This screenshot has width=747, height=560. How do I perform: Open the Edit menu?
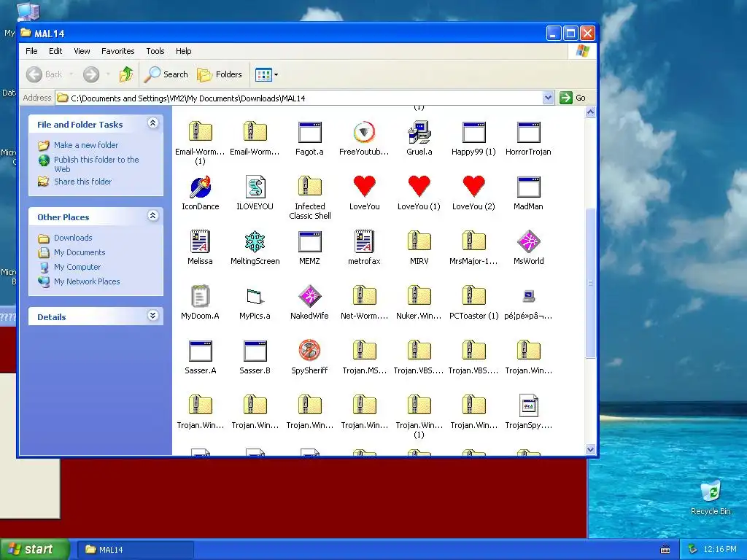coord(55,51)
